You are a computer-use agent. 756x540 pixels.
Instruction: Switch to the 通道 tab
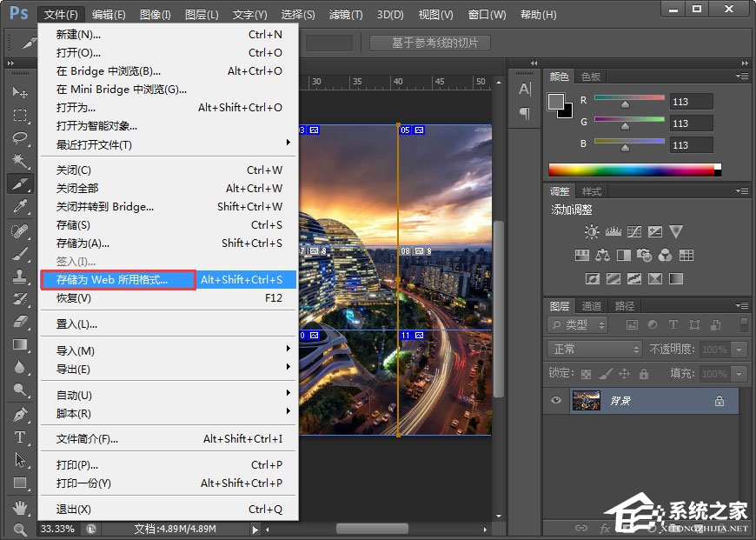coord(592,305)
